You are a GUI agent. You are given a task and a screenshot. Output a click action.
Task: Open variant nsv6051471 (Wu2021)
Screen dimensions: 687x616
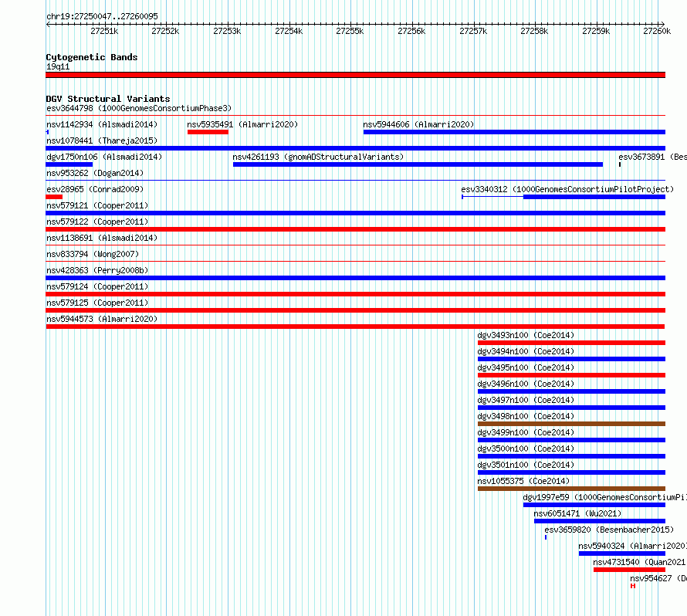tap(577, 513)
